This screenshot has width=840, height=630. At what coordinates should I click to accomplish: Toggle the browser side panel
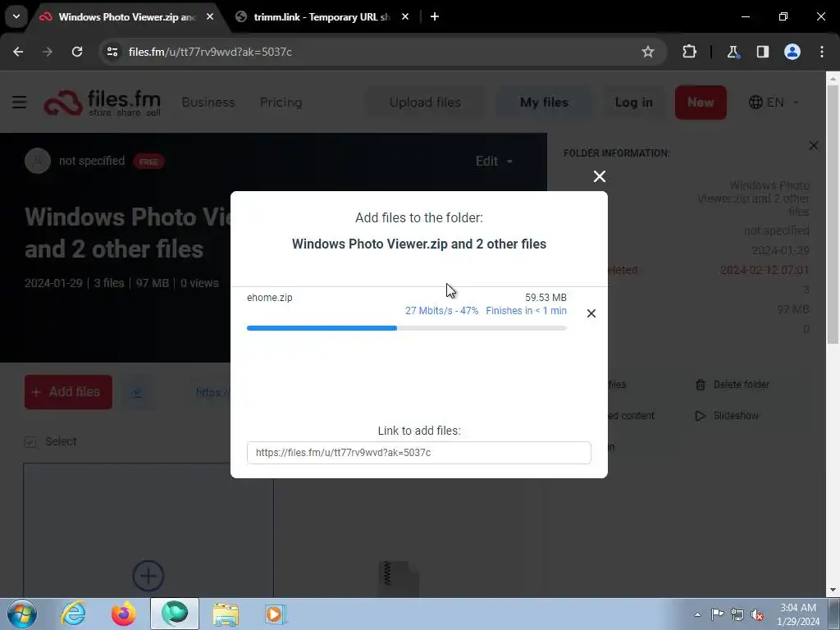pyautogui.click(x=762, y=52)
